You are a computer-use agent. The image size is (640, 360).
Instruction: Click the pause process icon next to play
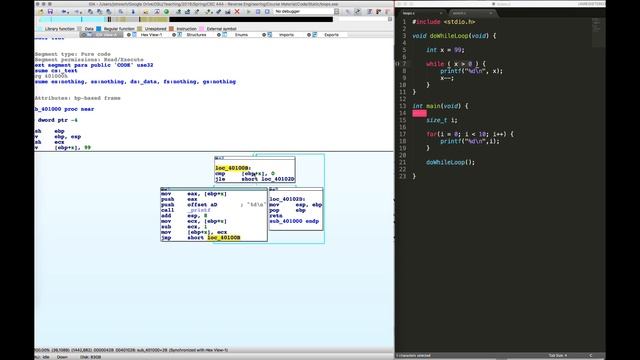coord(258,11)
